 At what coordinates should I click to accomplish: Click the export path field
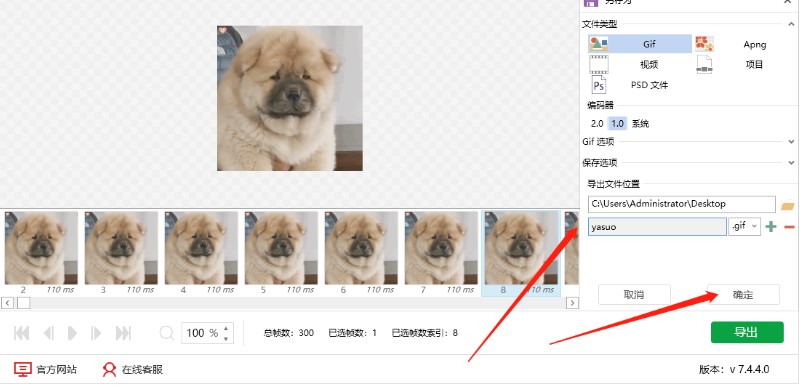pos(682,204)
